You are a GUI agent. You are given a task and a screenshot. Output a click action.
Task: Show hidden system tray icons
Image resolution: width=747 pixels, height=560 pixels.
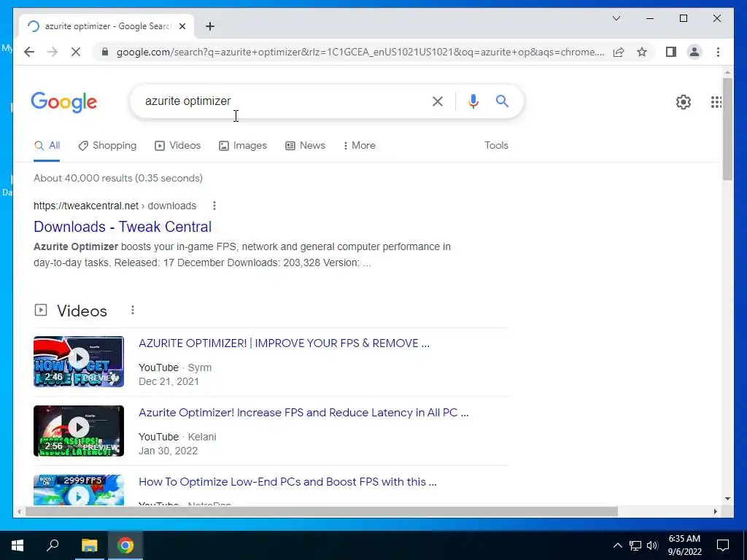617,545
